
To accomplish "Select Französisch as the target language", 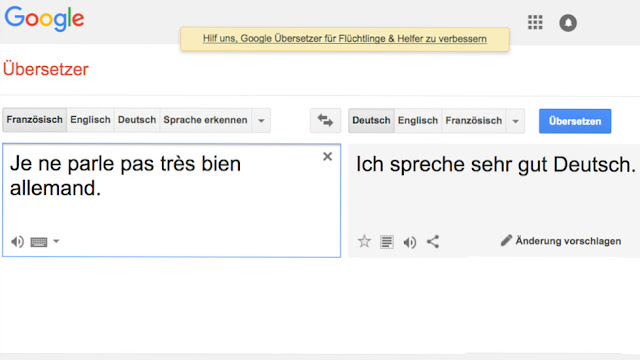I will click(473, 121).
